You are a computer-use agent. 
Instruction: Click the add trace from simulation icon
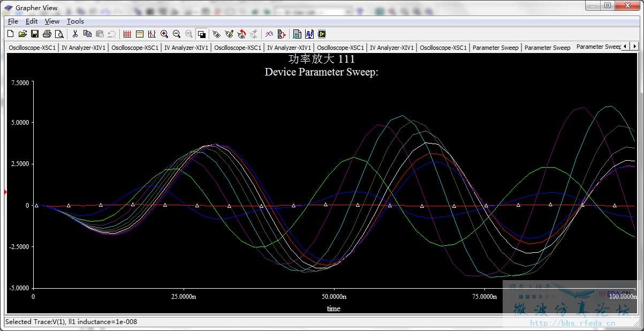click(282, 34)
